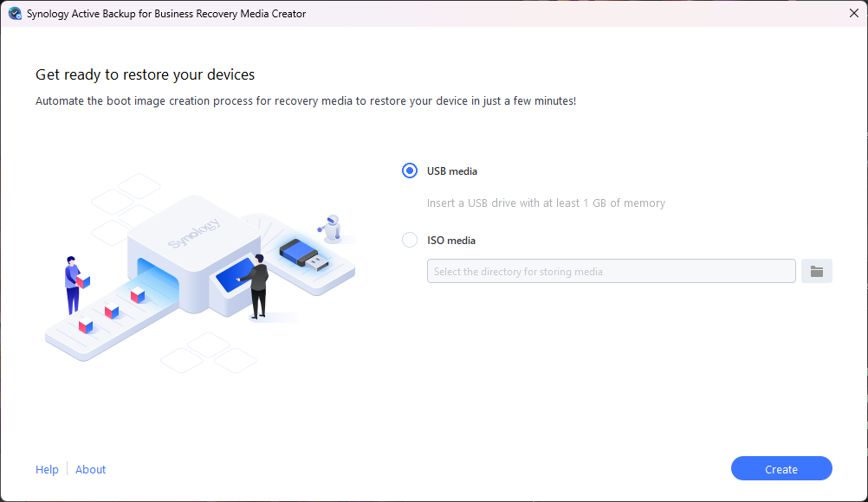Open the Help link
This screenshot has height=502, width=868.
click(x=47, y=469)
